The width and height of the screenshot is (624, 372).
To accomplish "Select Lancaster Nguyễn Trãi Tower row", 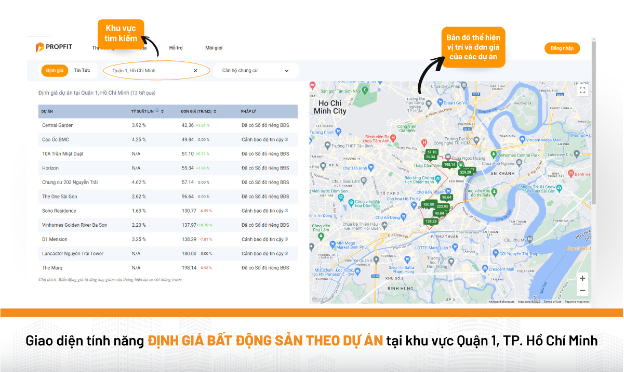I will (x=168, y=253).
